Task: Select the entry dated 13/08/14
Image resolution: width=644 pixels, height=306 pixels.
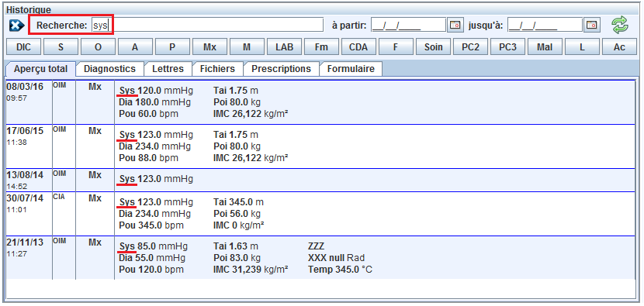Action: 320,180
